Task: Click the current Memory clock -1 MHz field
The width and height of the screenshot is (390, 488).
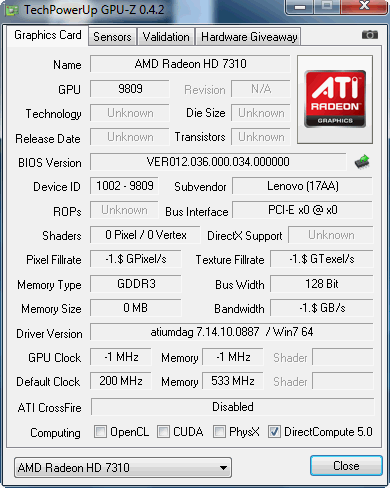Action: coord(233,357)
